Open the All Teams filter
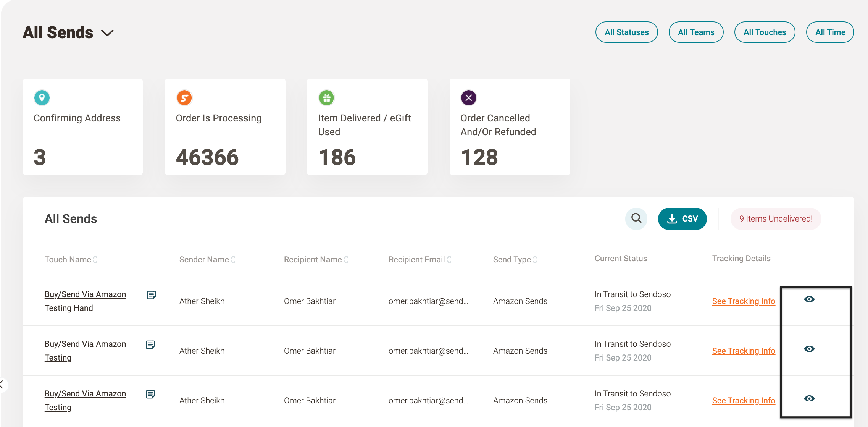The image size is (868, 427). click(x=696, y=32)
